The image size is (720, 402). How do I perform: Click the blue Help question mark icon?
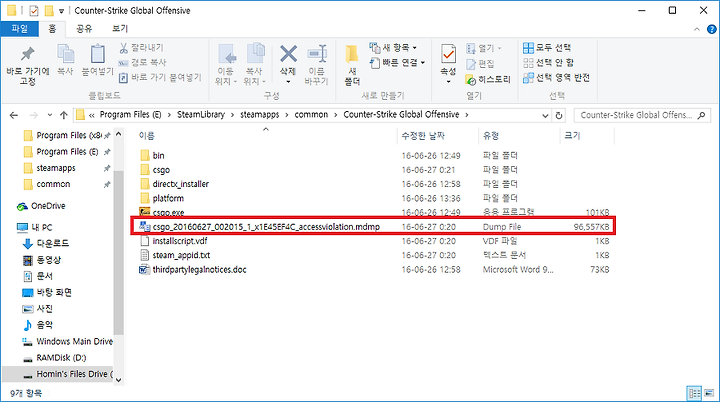(x=712, y=29)
